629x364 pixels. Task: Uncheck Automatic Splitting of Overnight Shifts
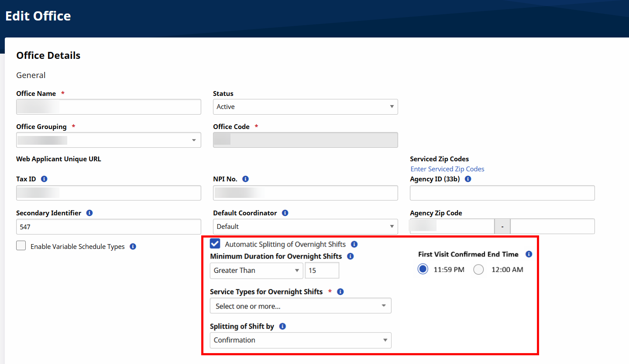coord(215,244)
